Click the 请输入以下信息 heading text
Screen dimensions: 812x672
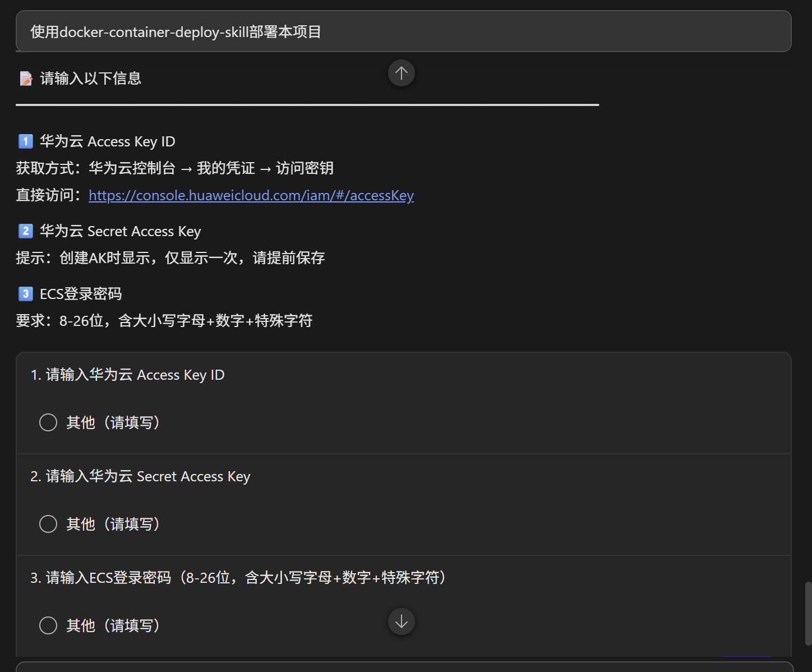pyautogui.click(x=91, y=79)
